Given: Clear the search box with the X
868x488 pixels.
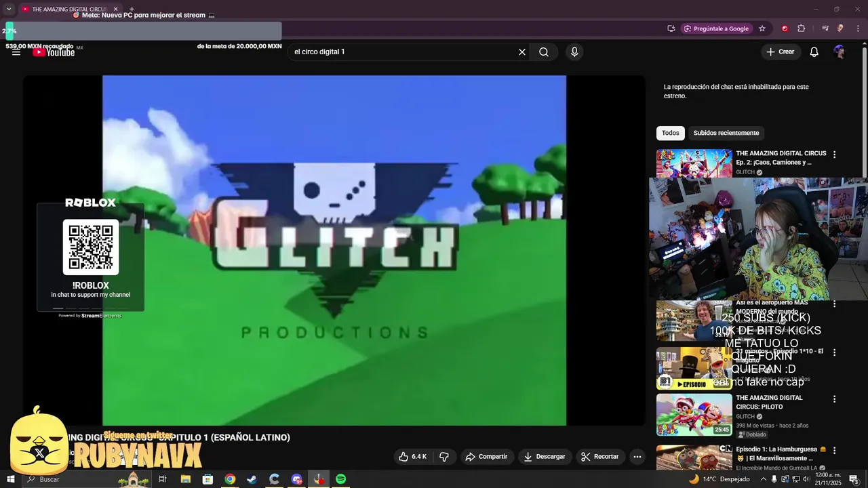Looking at the screenshot, I should tap(522, 52).
